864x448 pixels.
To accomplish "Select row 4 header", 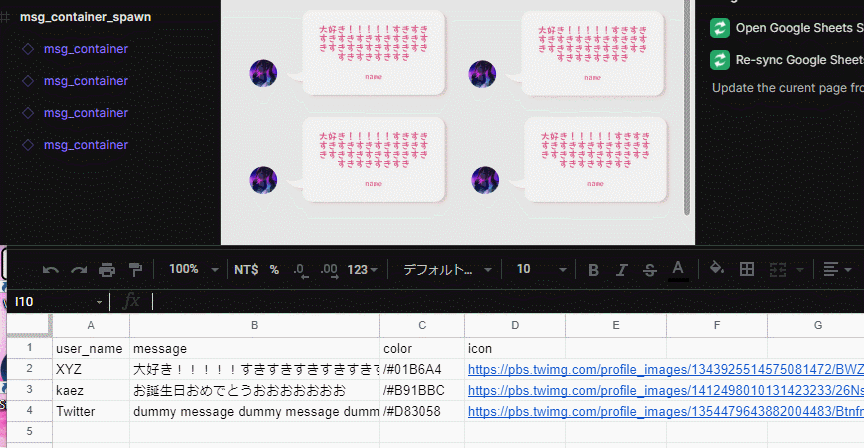I will coord(30,411).
